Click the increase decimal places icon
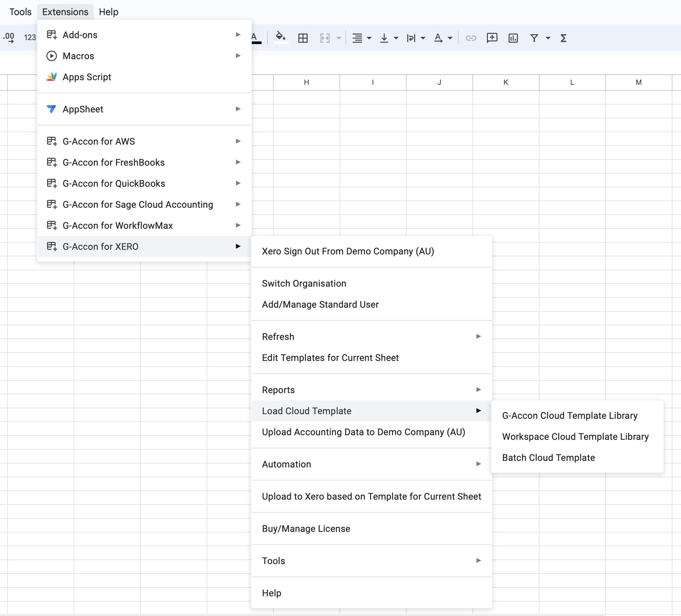 tap(9, 37)
